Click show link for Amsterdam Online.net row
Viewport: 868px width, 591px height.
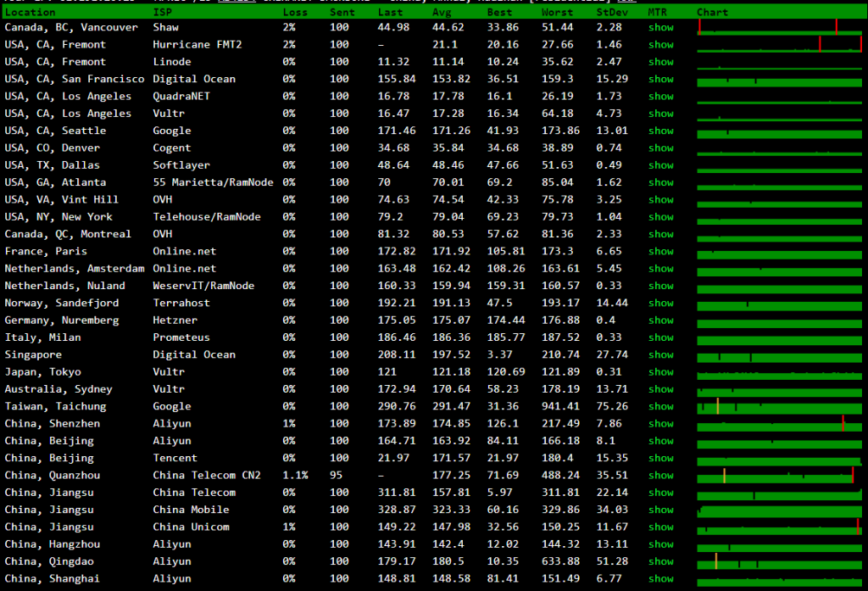coord(661,268)
